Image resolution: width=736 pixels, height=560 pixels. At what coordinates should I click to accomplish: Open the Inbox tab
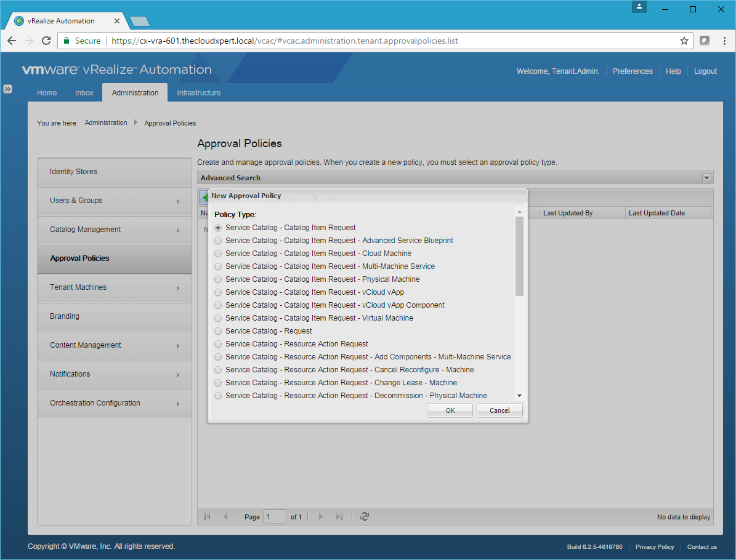pos(84,93)
